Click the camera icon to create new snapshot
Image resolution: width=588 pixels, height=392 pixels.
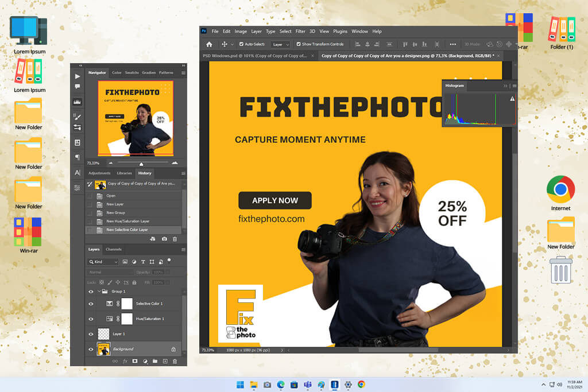[164, 239]
